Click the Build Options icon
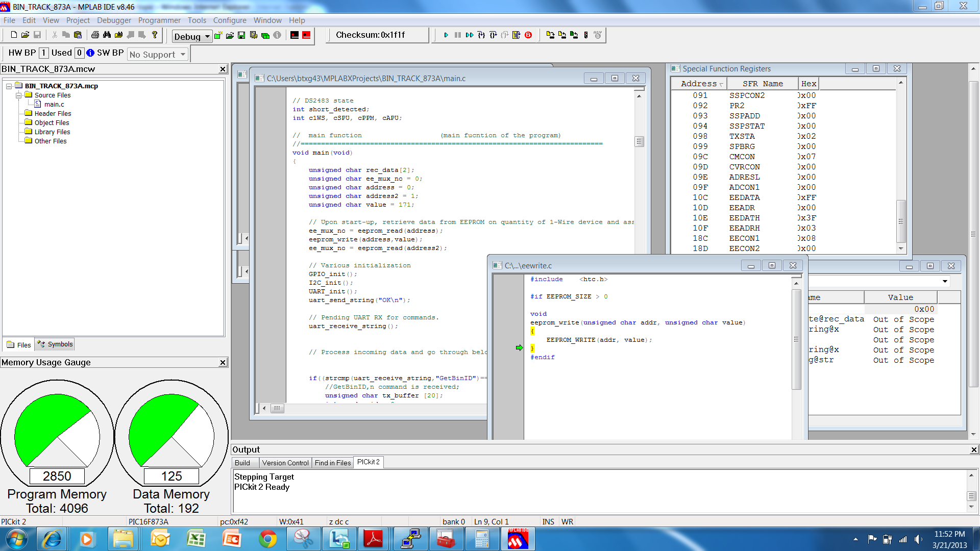Screen dimensions: 980x551 pyautogui.click(x=254, y=35)
